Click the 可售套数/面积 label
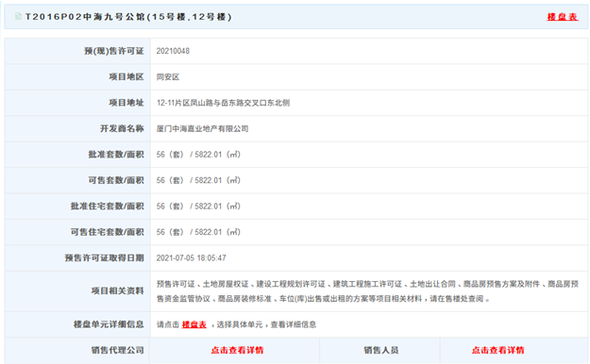Viewport: 590px width, 364px height. point(116,180)
